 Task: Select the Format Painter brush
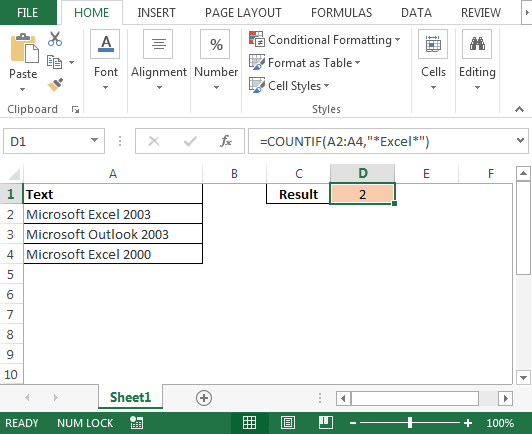click(x=55, y=85)
